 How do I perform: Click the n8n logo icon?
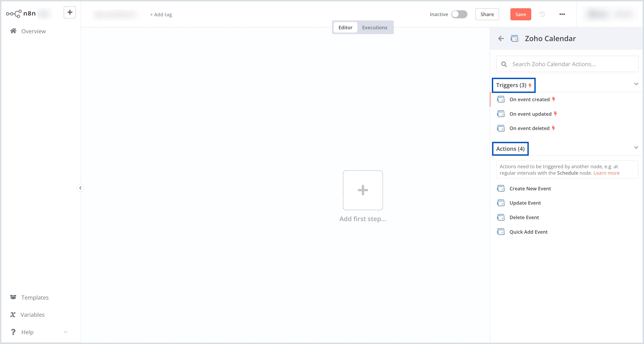[13, 13]
